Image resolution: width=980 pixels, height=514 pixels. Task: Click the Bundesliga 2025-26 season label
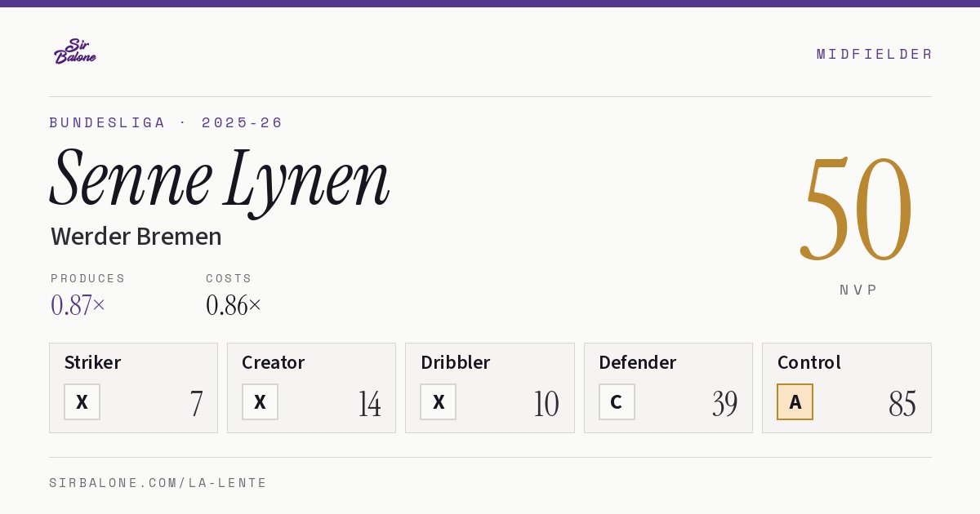[x=167, y=122]
